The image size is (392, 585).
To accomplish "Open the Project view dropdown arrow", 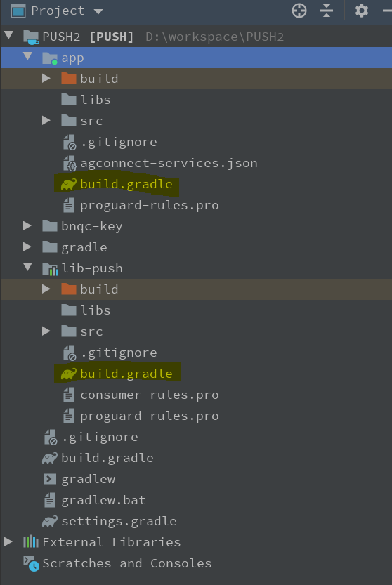I will click(98, 11).
